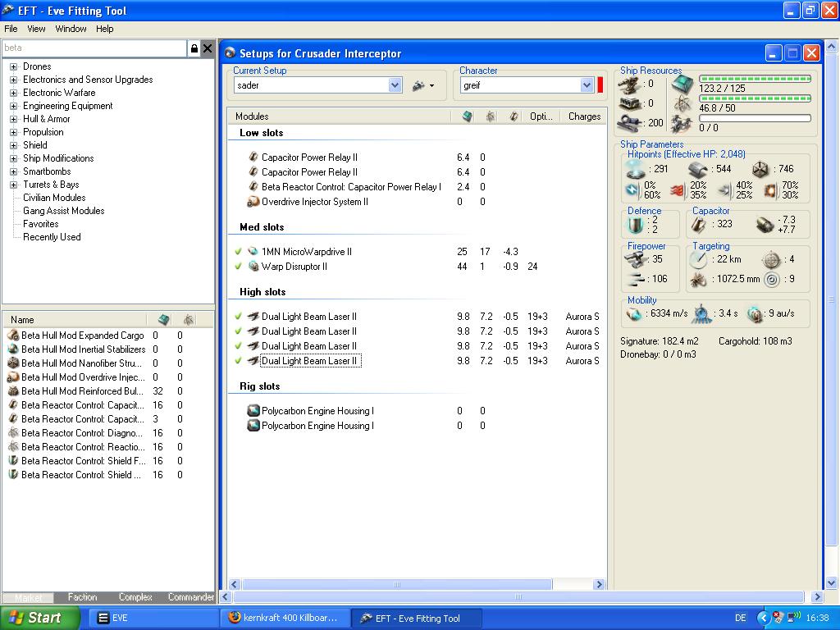
Task: Open the Character dropdown
Action: 587,85
